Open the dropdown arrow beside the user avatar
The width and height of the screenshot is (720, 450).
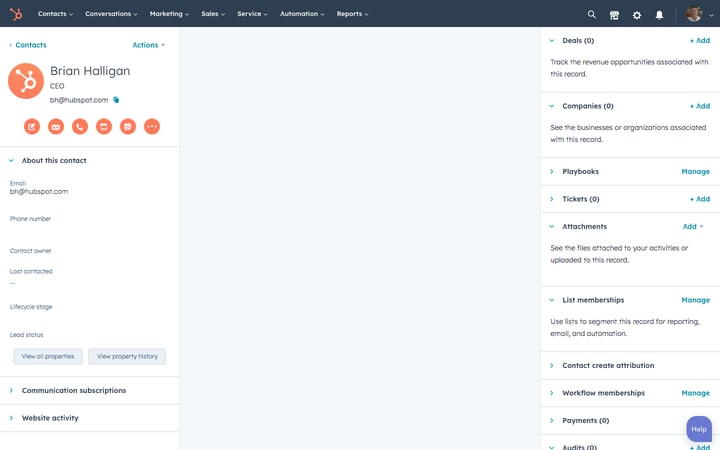coord(711,15)
